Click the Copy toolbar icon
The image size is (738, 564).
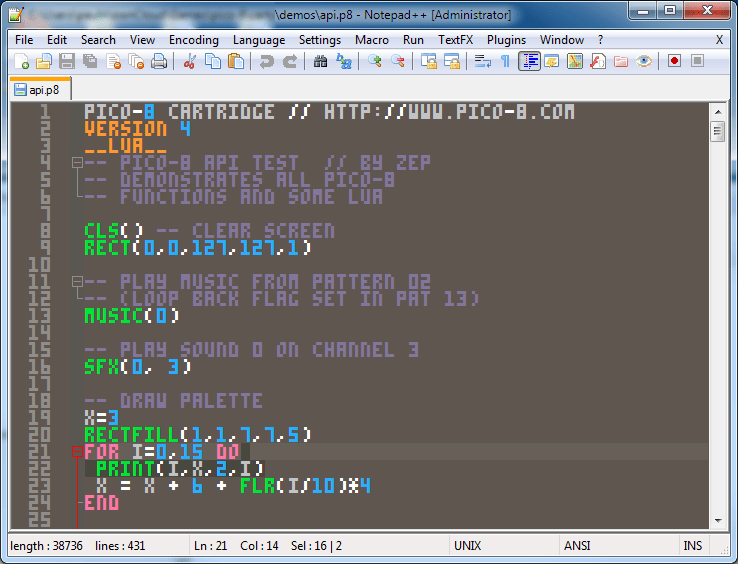[x=213, y=61]
